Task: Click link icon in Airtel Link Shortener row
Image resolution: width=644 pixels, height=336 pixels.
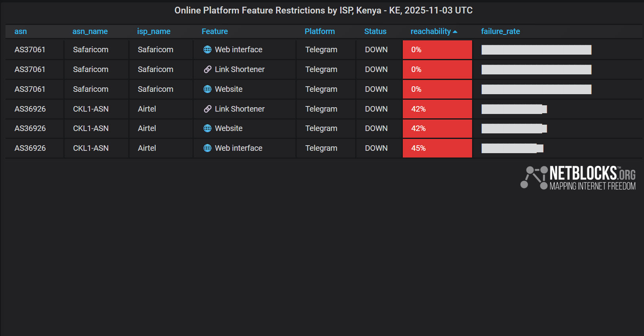Action: click(x=207, y=109)
